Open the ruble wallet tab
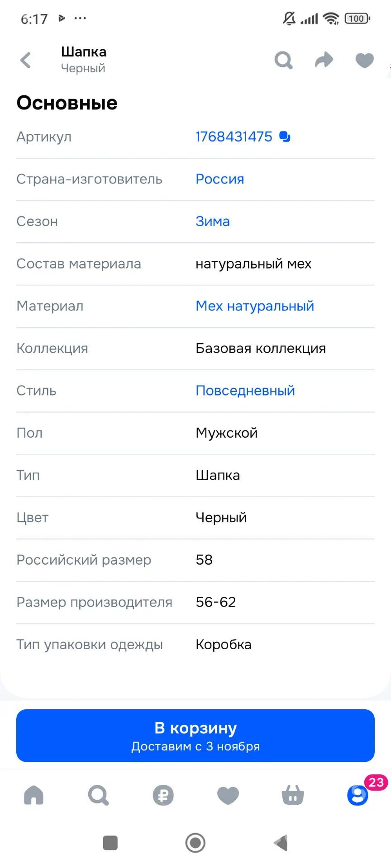This screenshot has height=868, width=391. coord(163,795)
